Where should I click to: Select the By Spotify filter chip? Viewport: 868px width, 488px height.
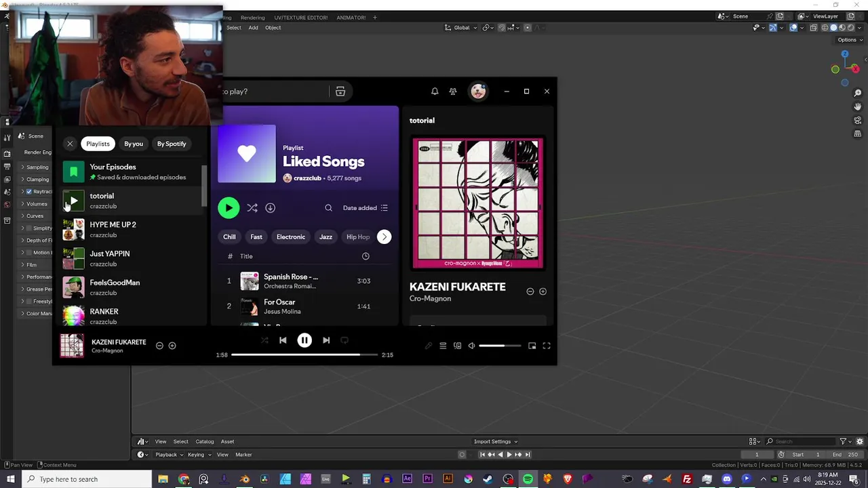pos(172,144)
